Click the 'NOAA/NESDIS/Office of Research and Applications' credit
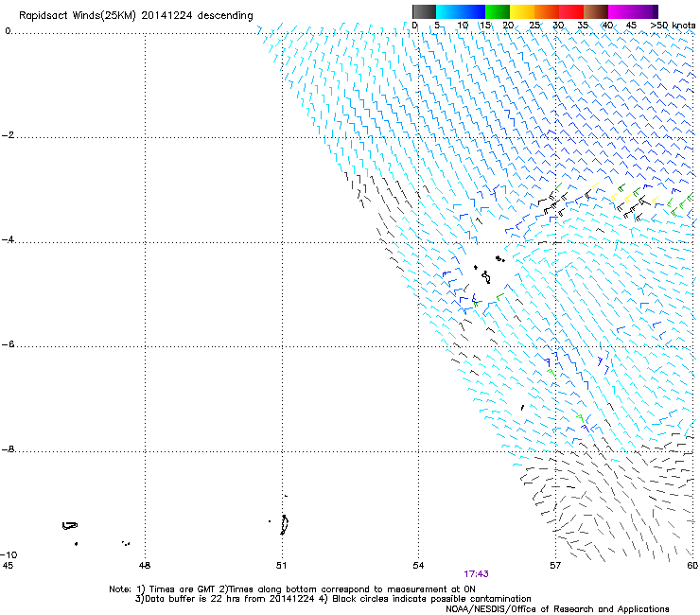The height and width of the screenshot is (615, 700). tap(557, 609)
